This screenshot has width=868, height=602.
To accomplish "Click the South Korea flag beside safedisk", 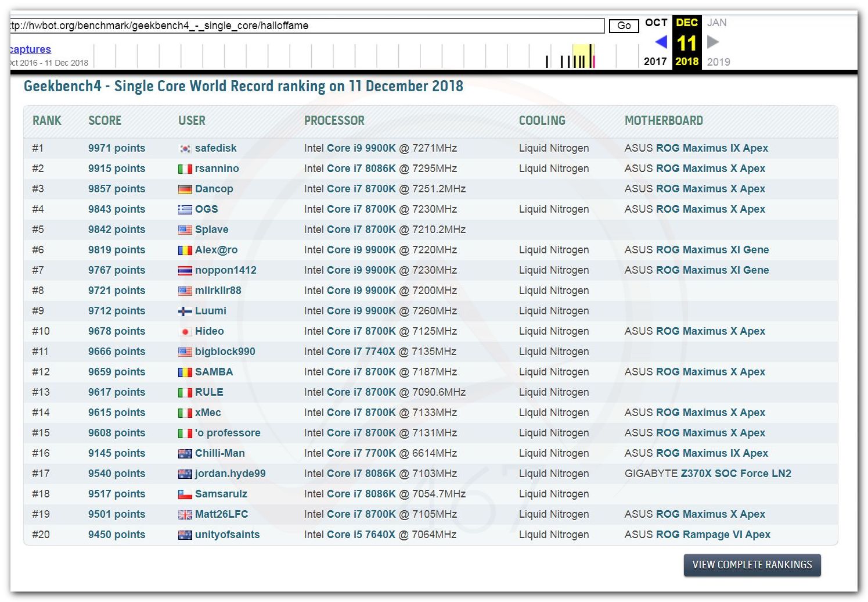I will click(x=185, y=149).
